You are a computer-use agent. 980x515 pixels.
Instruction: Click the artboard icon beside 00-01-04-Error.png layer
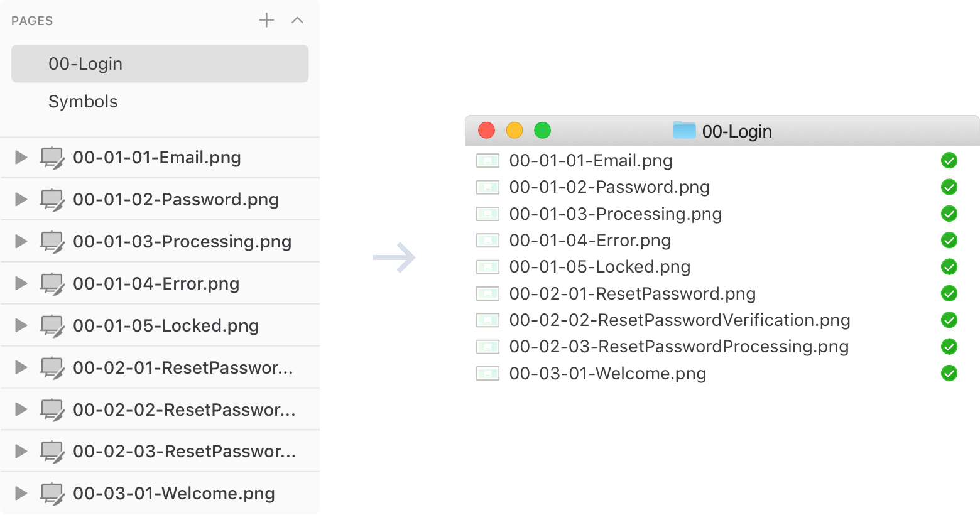coord(52,284)
